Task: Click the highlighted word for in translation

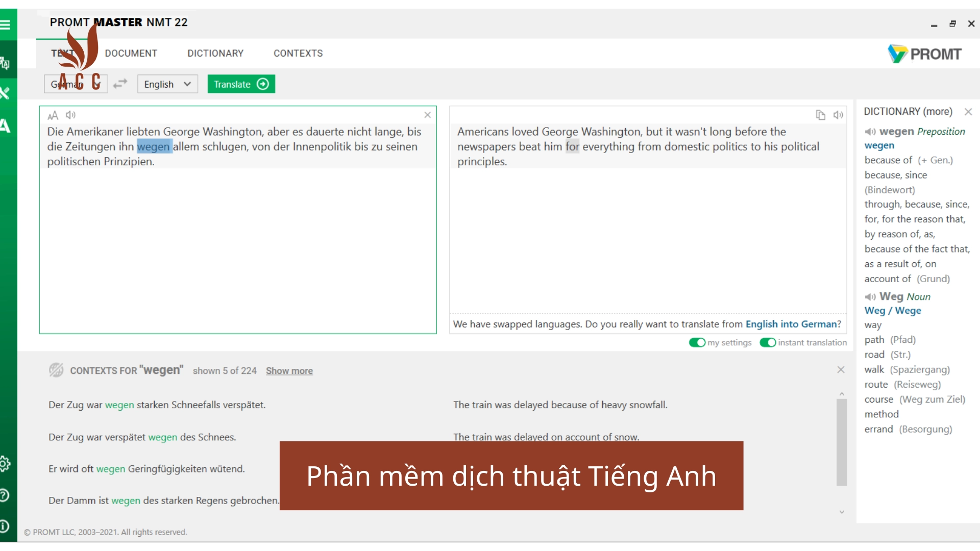Action: 572,146
